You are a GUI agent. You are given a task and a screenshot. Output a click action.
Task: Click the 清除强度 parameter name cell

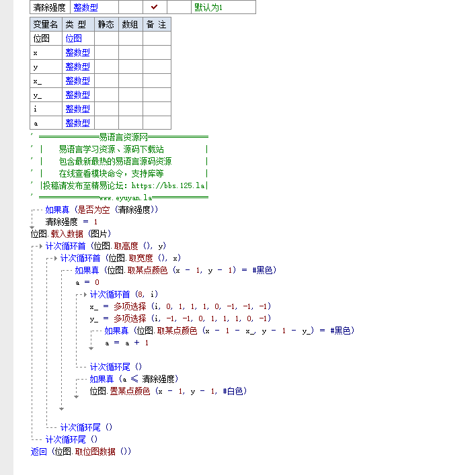tap(50, 7)
